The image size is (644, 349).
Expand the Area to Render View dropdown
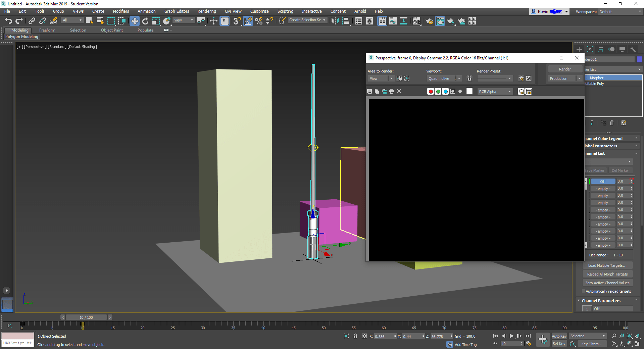pos(381,79)
